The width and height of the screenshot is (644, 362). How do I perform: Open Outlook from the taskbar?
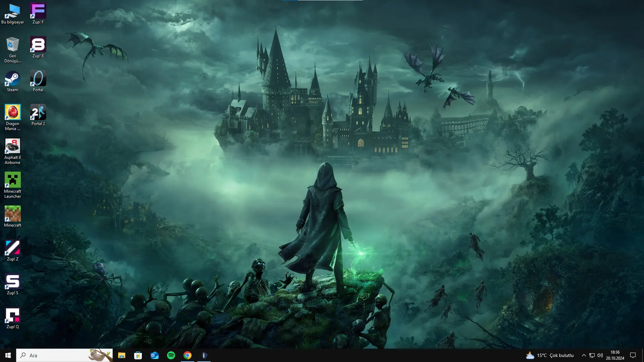154,355
